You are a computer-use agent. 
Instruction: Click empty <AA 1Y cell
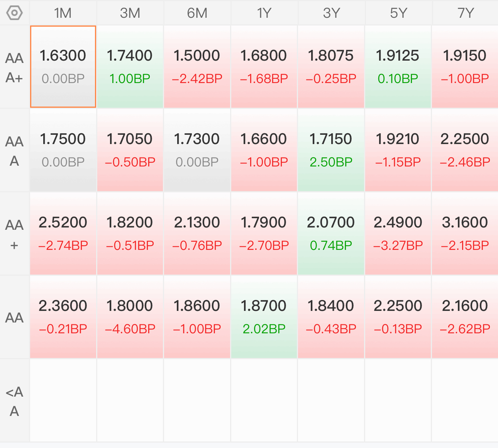264,400
